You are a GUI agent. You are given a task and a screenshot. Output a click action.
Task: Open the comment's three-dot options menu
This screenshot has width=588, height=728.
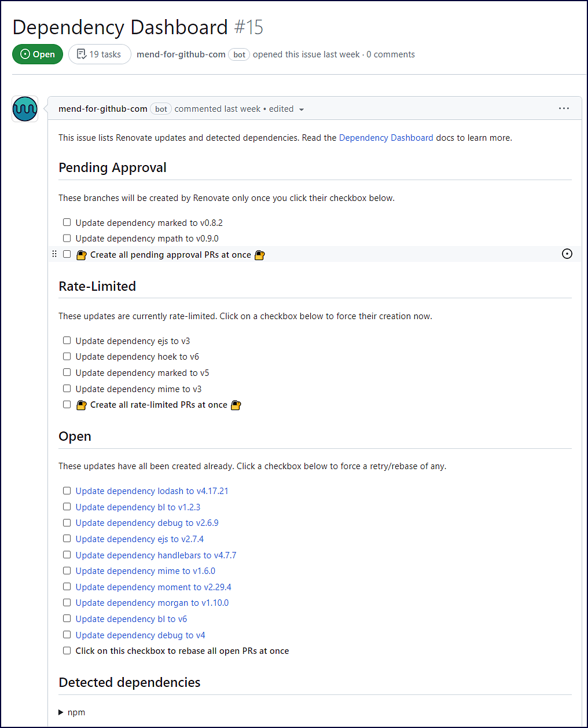[x=564, y=109]
